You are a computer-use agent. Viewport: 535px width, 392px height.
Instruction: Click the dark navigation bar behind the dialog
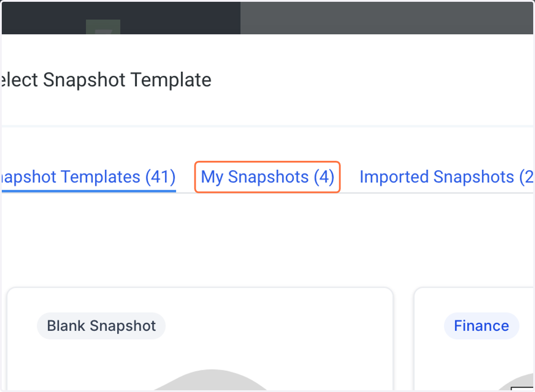(x=121, y=18)
